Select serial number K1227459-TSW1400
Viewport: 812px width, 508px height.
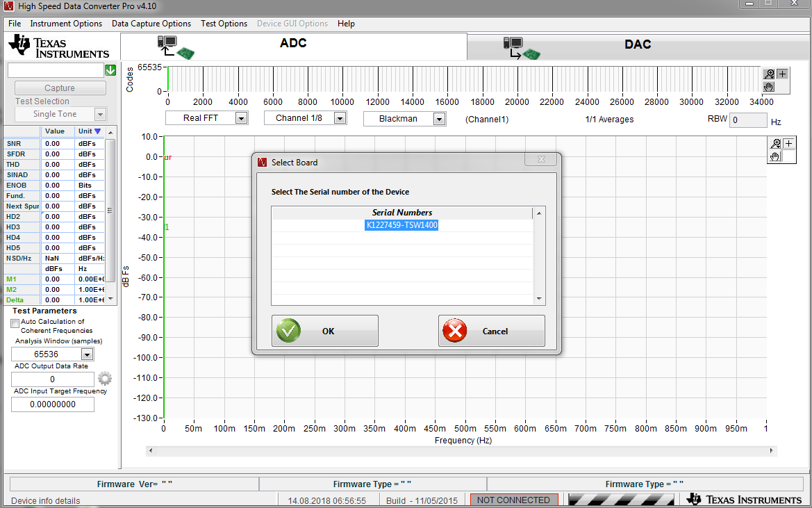tap(402, 225)
